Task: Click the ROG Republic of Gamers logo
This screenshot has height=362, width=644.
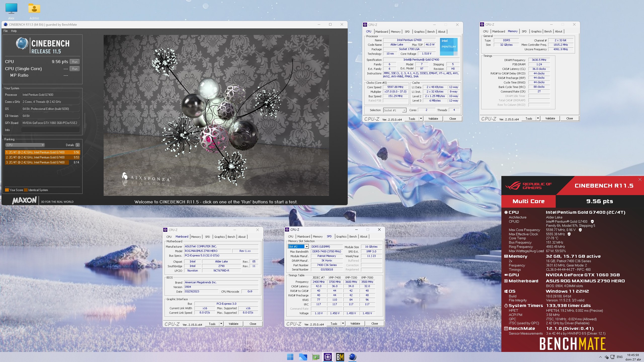Action: click(x=528, y=186)
